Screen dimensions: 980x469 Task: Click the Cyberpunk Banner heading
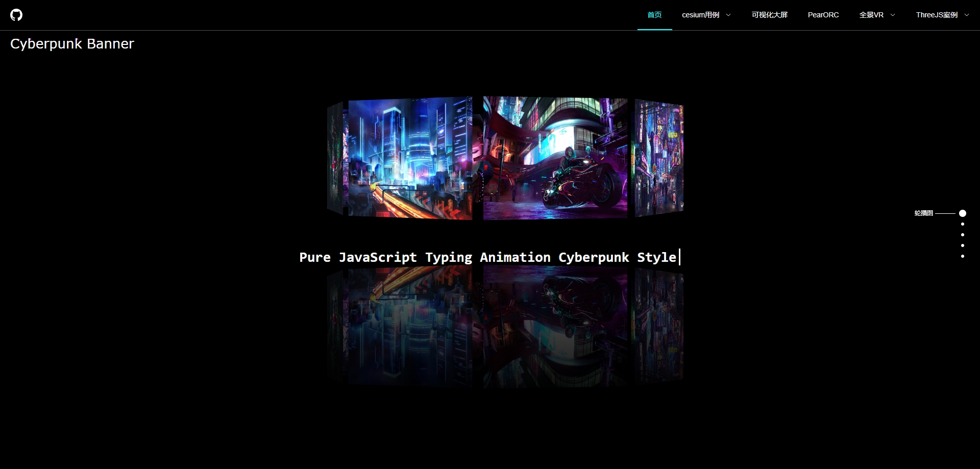(72, 44)
